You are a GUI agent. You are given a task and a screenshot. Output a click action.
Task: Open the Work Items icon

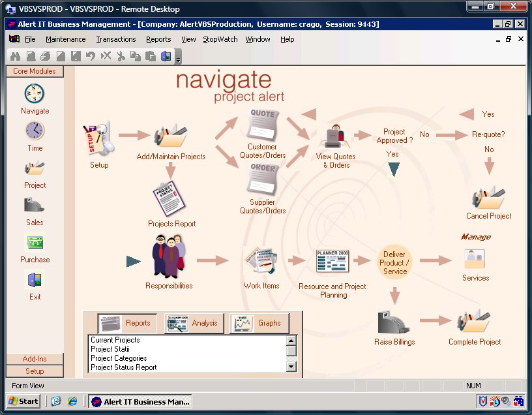tap(261, 261)
